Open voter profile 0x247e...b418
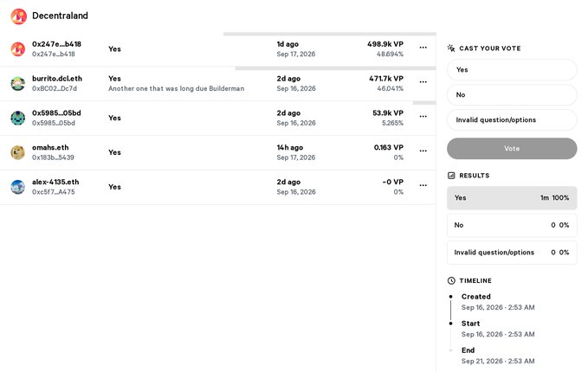588x372 pixels. pos(56,44)
